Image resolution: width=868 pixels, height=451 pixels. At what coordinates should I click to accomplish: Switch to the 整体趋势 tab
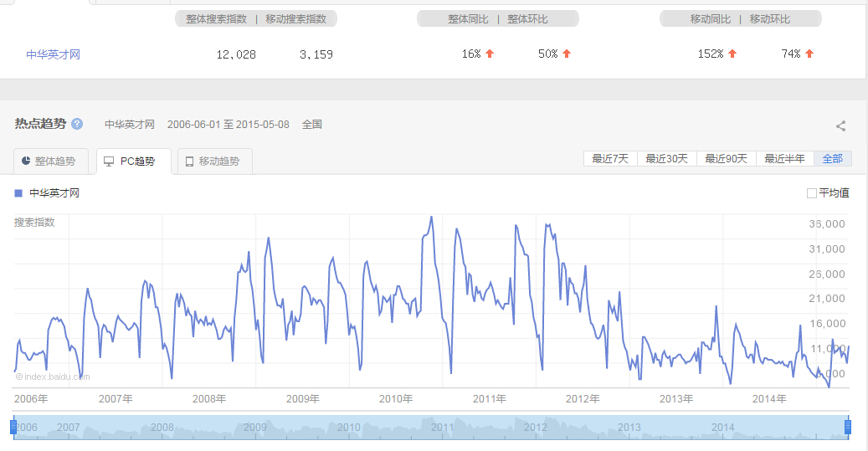[x=51, y=161]
